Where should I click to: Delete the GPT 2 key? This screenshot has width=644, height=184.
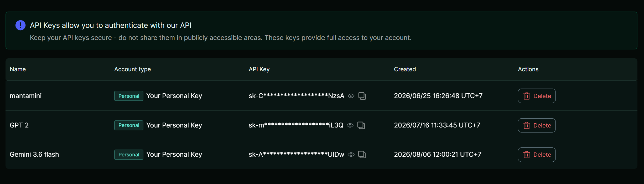tap(537, 125)
